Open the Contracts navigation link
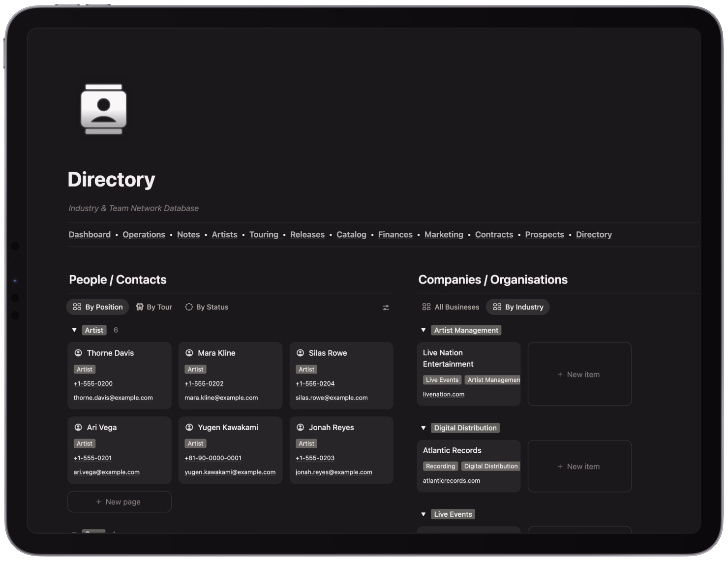Image resolution: width=728 pixels, height=561 pixels. coord(494,235)
